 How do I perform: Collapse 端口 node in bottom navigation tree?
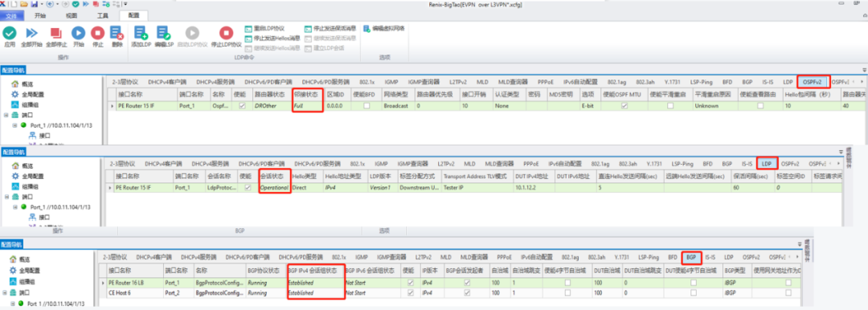(5, 292)
